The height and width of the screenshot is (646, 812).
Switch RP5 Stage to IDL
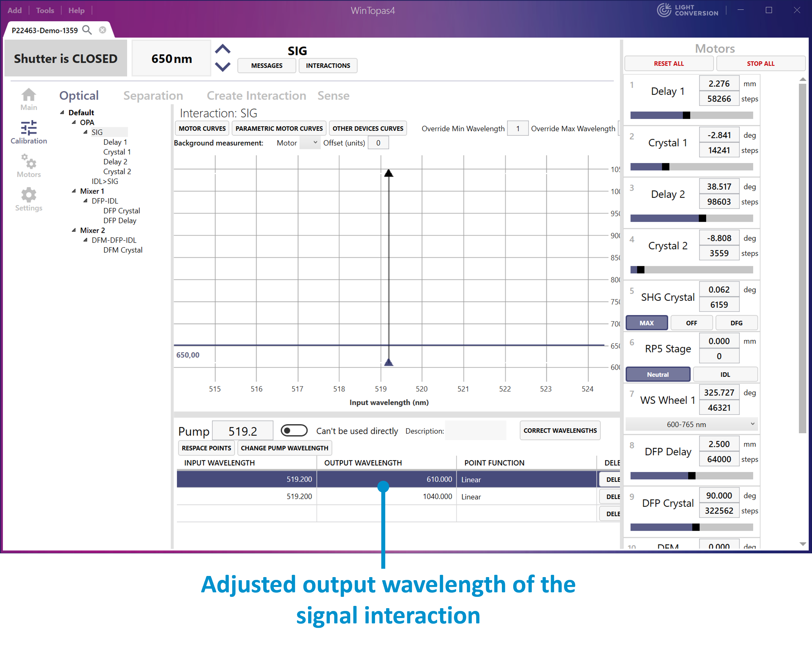[x=725, y=375]
